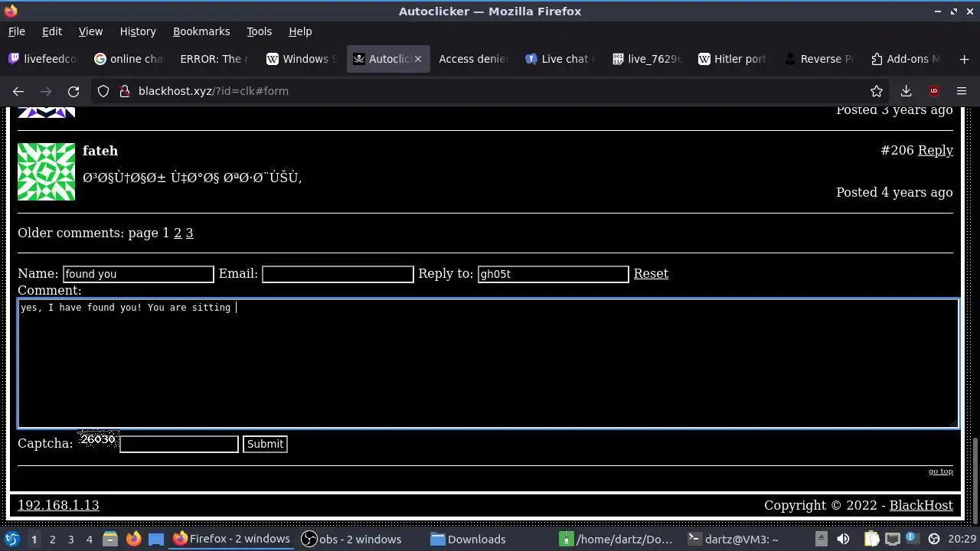Switch to workspace 3 on taskbar
Viewport: 980px width, 551px height.
[70, 539]
